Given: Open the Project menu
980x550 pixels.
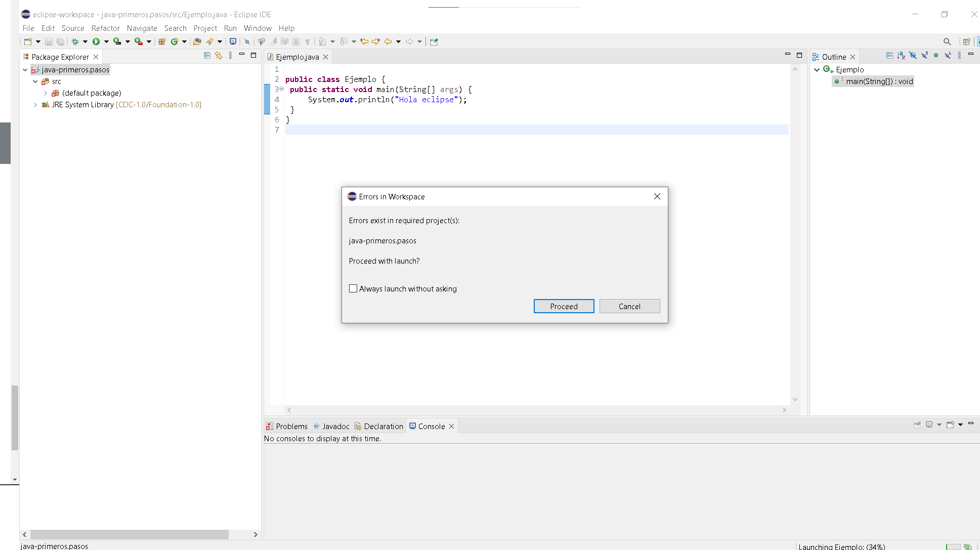Looking at the screenshot, I should [205, 28].
